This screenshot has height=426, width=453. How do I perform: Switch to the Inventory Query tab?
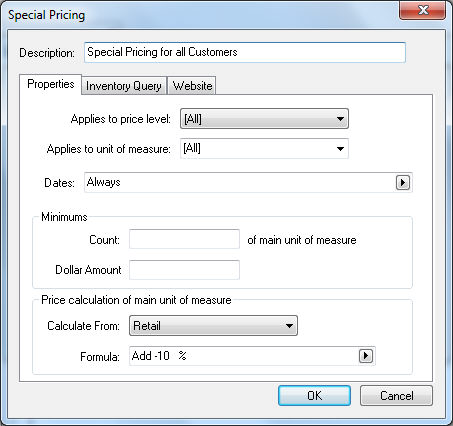(x=124, y=86)
